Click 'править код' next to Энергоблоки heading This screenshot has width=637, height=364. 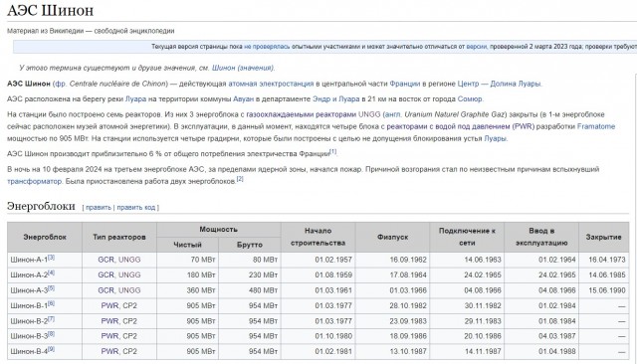click(x=136, y=208)
